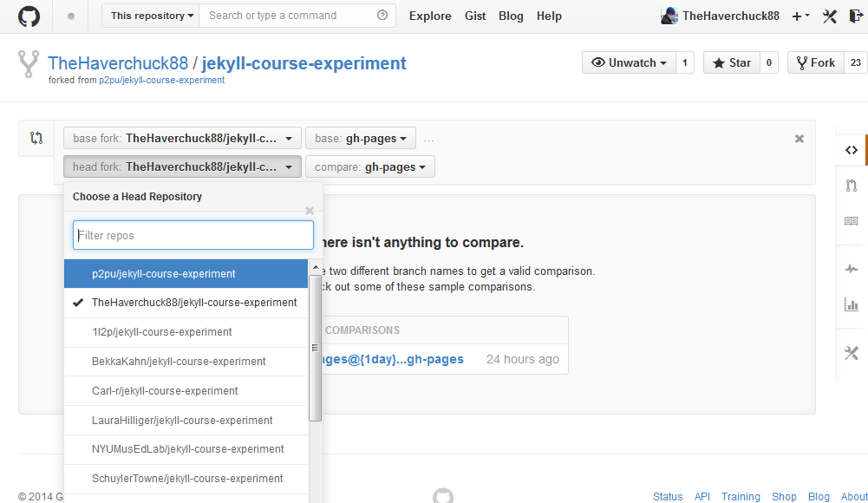Viewport: 868px width, 503px height.
Task: Choose Carl-r/jekyll-course-experiment from list
Action: point(186,390)
